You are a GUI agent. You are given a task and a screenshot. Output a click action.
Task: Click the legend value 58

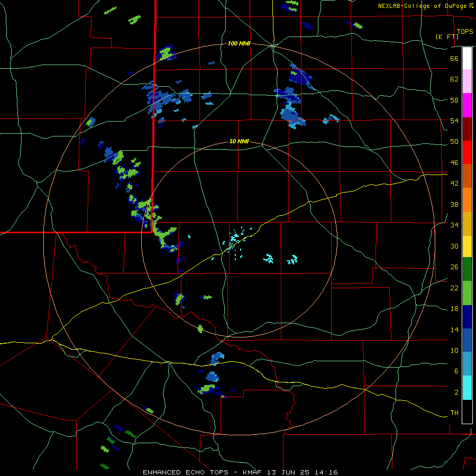coord(454,100)
